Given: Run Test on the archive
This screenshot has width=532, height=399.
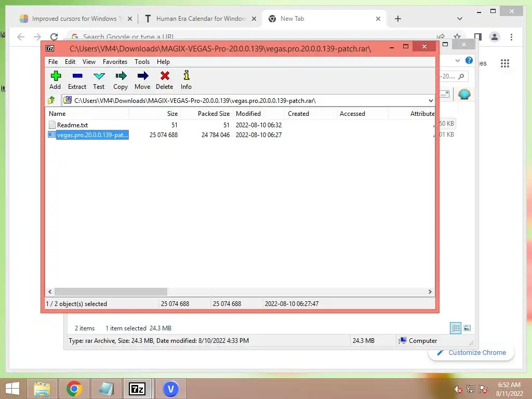Looking at the screenshot, I should click(x=99, y=80).
